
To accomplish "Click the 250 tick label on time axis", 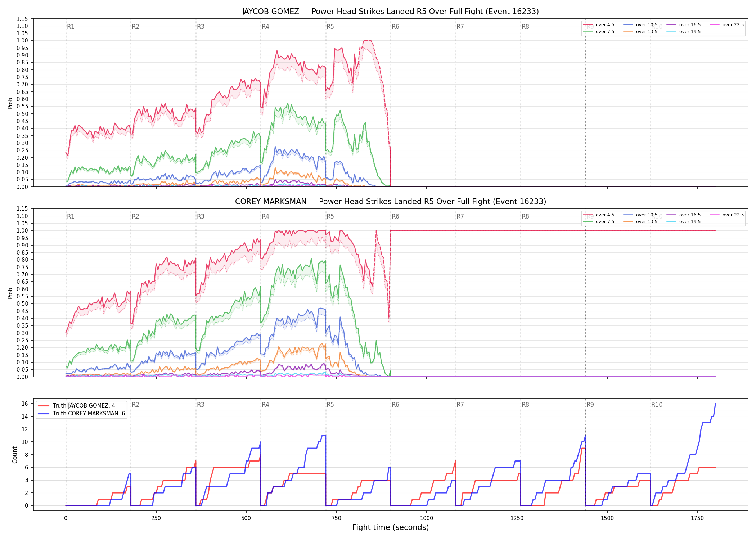I will tap(156, 518).
